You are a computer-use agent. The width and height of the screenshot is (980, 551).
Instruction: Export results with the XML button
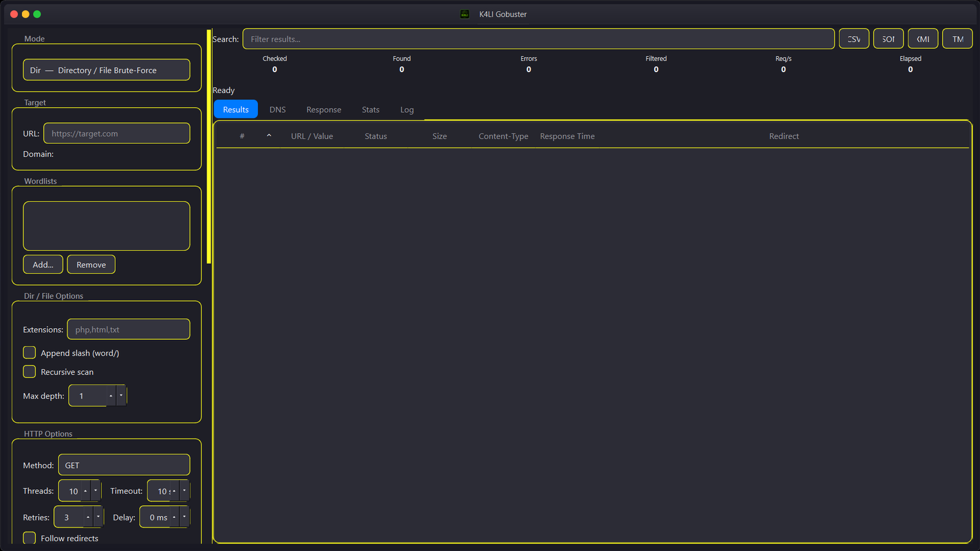click(923, 39)
